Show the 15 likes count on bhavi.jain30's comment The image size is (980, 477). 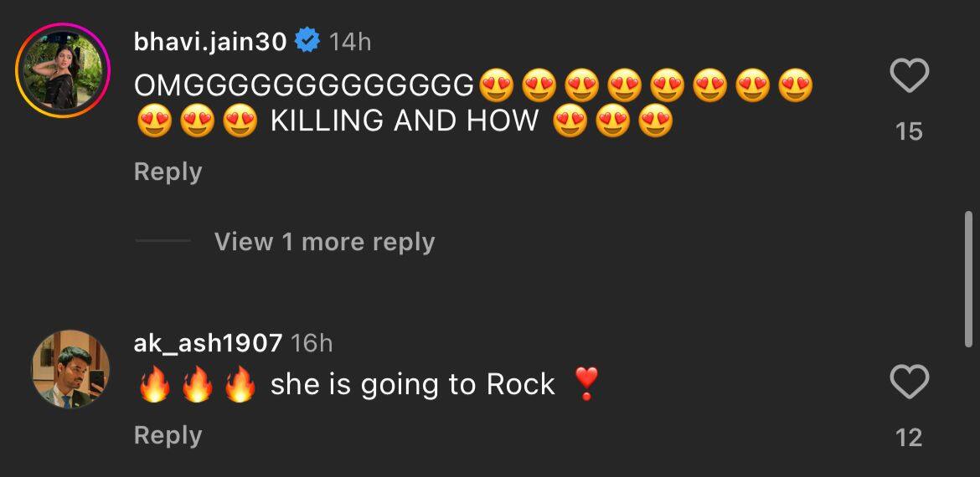[909, 131]
